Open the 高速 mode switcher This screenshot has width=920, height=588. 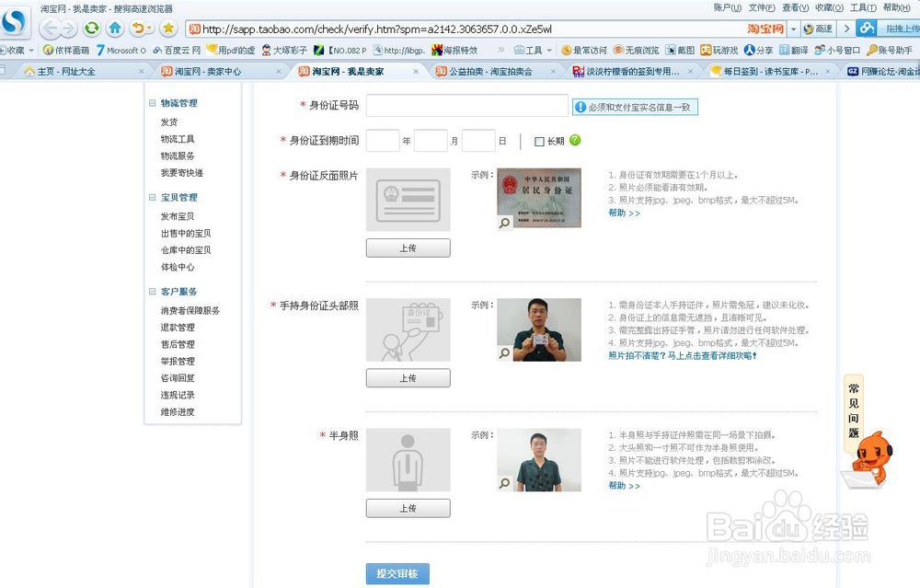(x=818, y=29)
